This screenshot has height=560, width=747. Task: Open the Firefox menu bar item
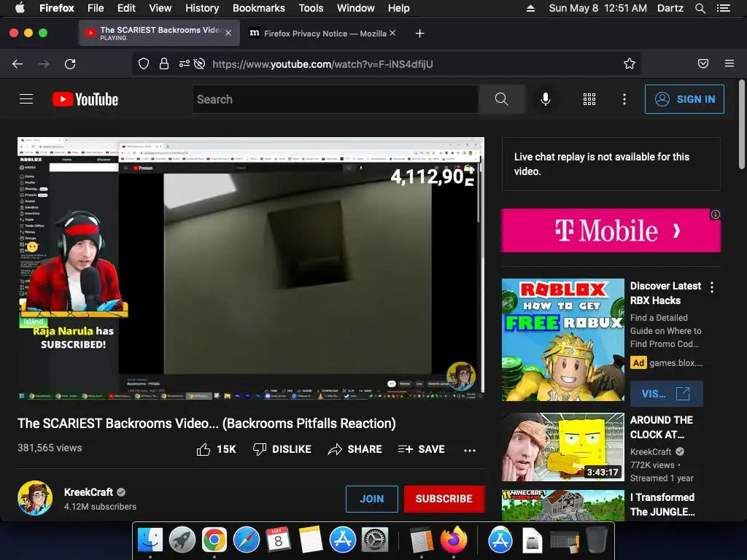(57, 8)
